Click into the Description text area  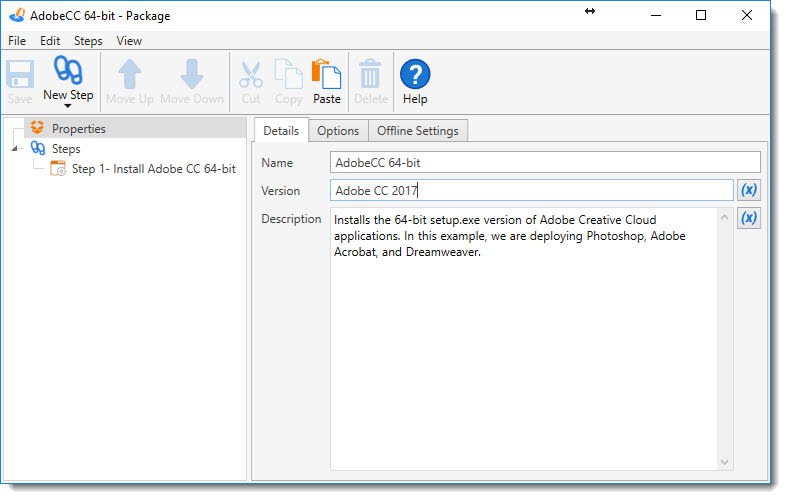pyautogui.click(x=524, y=339)
